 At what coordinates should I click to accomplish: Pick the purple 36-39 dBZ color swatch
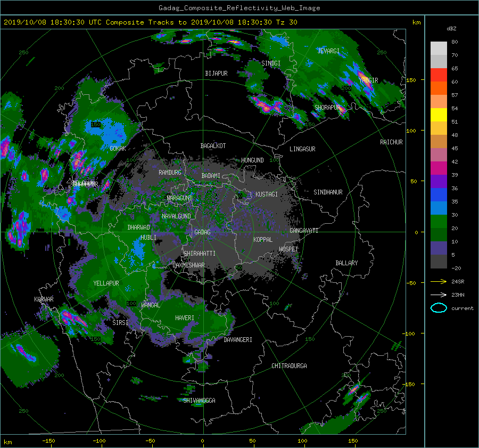click(439, 181)
